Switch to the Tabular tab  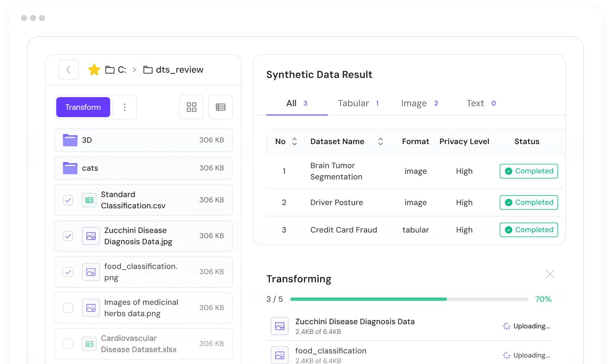point(353,103)
